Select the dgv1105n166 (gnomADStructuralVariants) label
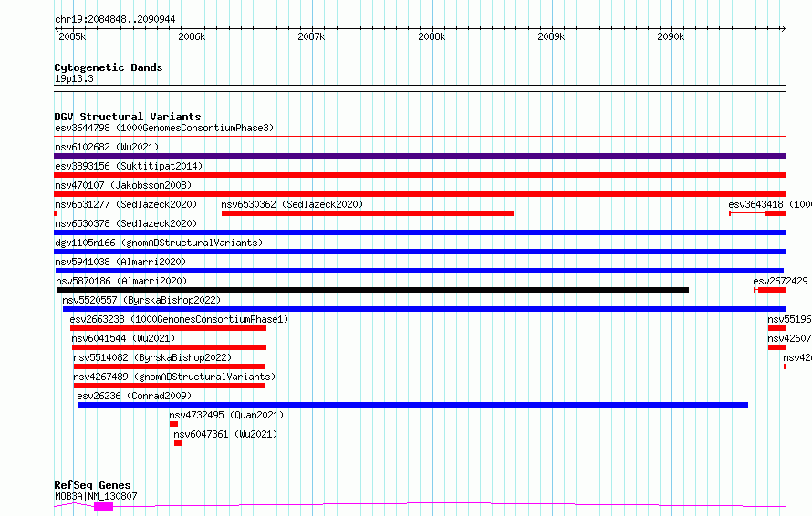The width and height of the screenshot is (812, 516). tap(159, 243)
